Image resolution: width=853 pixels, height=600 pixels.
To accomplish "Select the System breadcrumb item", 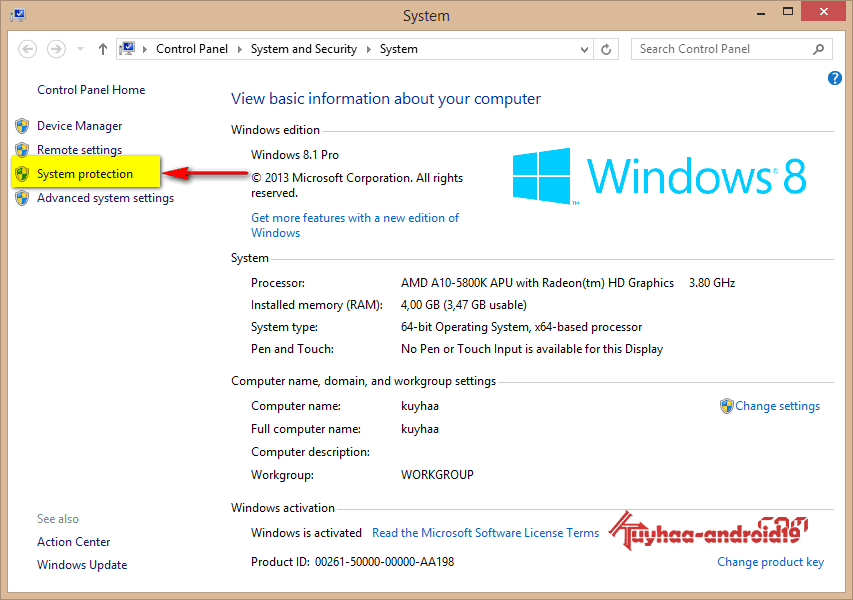I will (399, 49).
